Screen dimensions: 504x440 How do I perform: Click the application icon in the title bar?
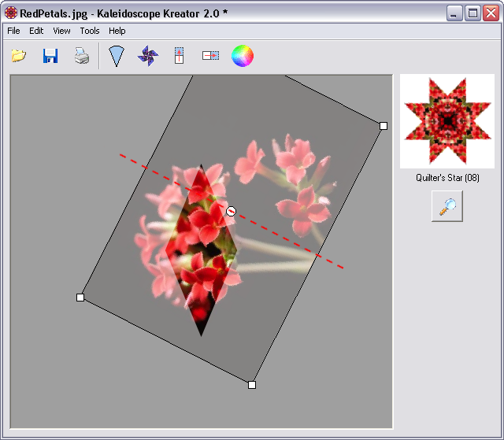click(x=11, y=13)
